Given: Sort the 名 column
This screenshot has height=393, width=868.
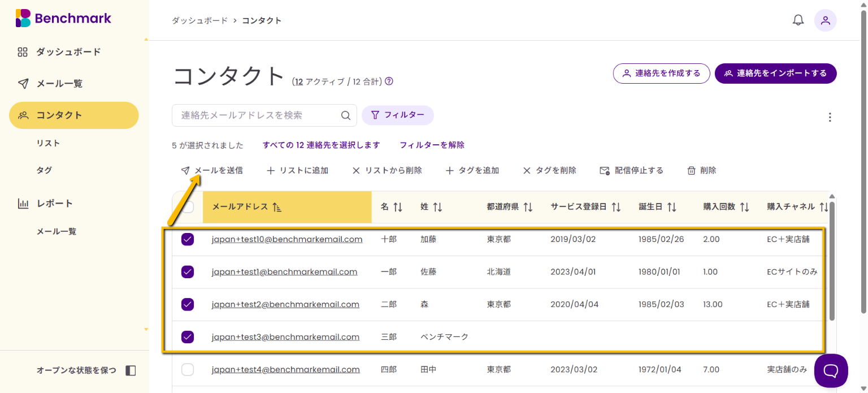Looking at the screenshot, I should pyautogui.click(x=398, y=207).
